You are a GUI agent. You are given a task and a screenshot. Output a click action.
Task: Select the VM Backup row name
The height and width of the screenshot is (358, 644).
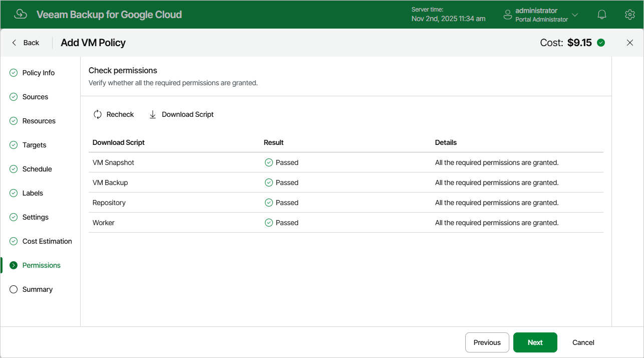point(110,183)
